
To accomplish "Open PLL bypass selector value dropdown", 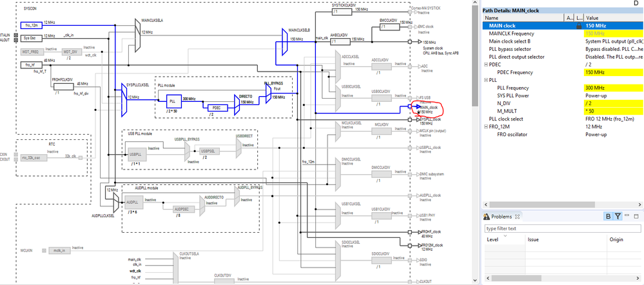I will click(x=614, y=49).
